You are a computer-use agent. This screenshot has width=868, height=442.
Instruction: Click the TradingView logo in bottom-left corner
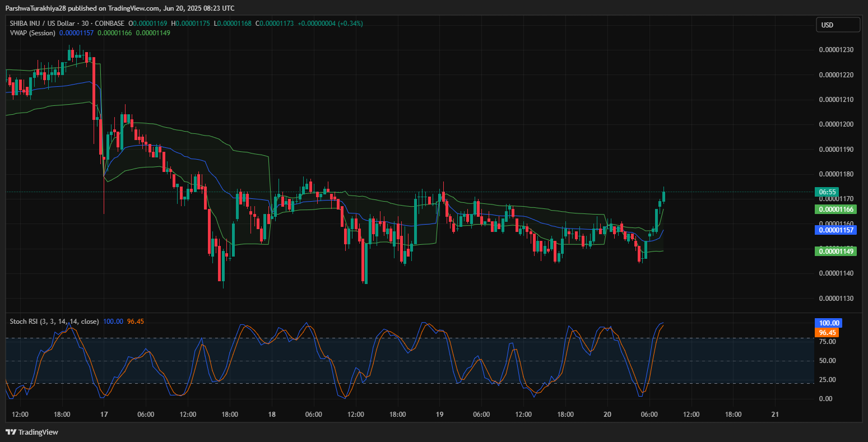click(x=32, y=432)
